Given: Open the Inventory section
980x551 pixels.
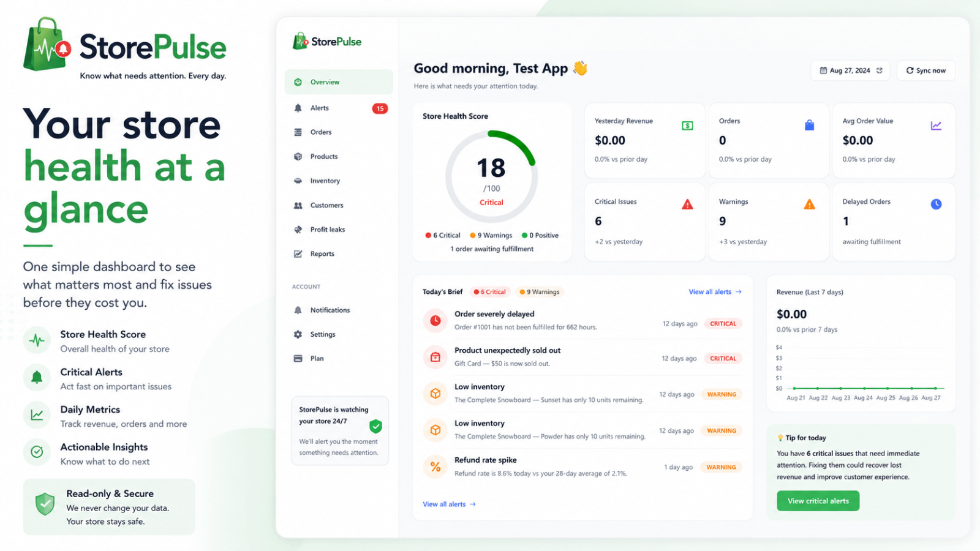Looking at the screenshot, I should coord(339,181).
